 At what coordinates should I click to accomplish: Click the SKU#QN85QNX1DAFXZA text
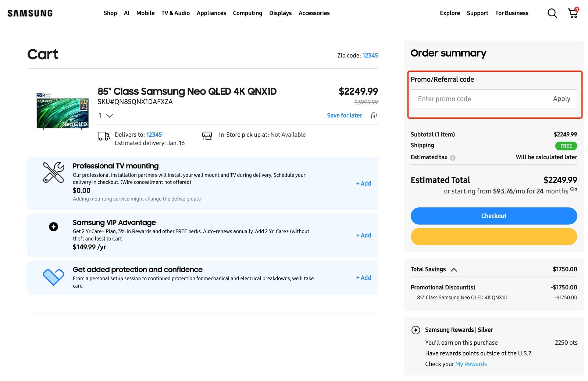point(135,102)
